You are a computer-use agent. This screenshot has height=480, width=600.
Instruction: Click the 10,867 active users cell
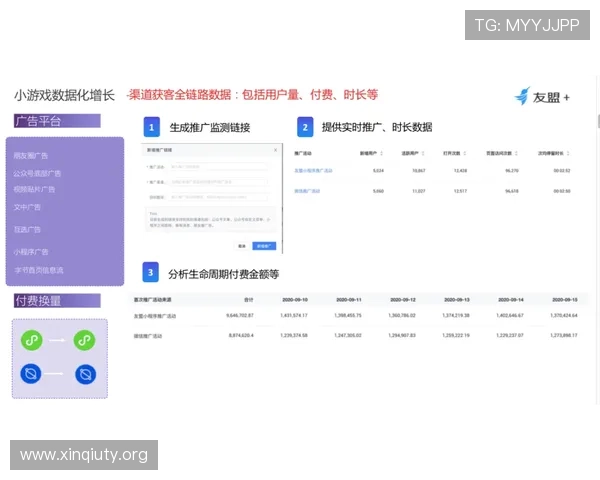pos(419,170)
